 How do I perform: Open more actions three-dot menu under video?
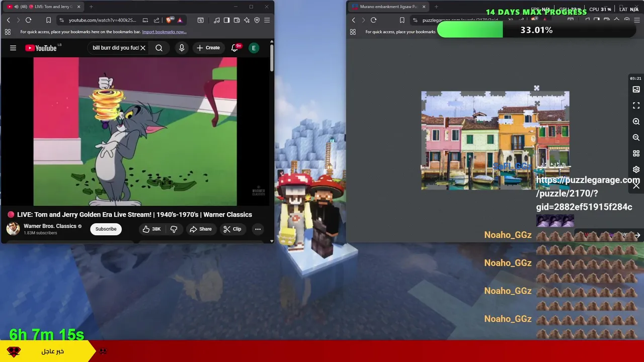[258, 229]
